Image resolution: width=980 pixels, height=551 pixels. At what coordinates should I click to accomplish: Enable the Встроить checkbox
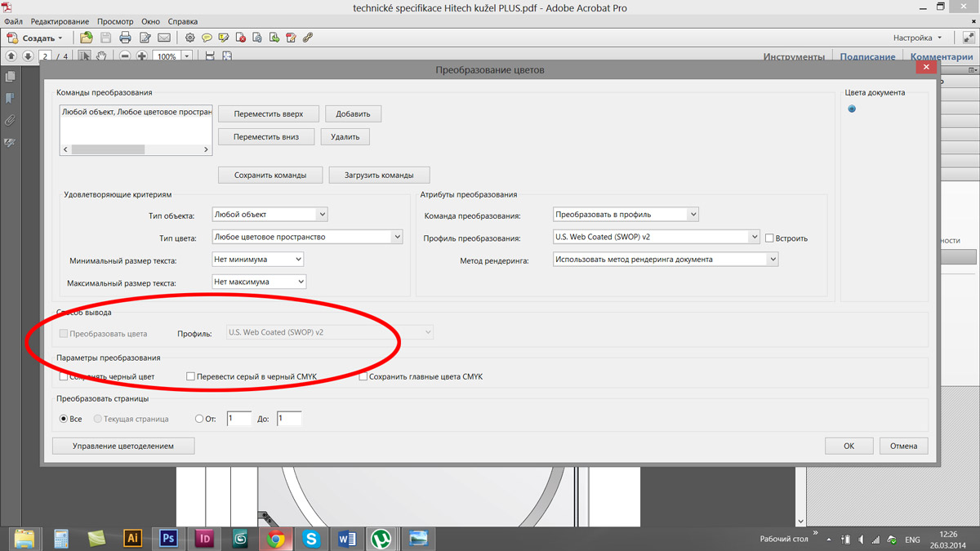point(769,238)
